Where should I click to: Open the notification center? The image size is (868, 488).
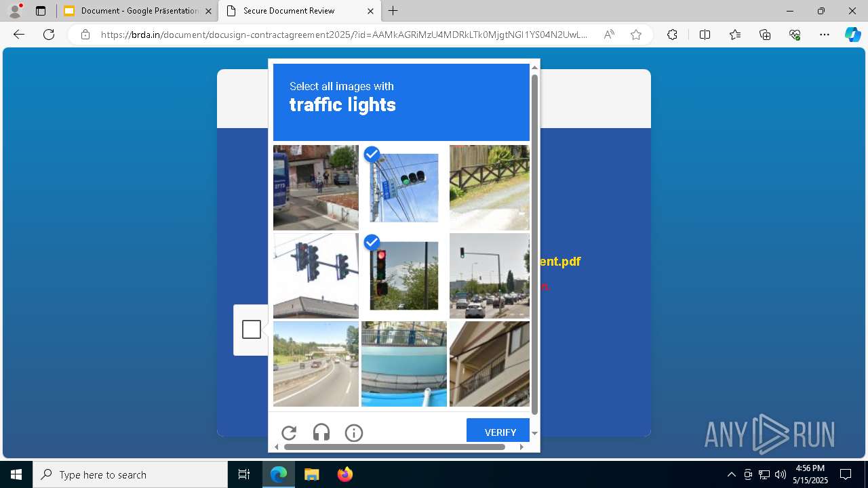tap(846, 474)
